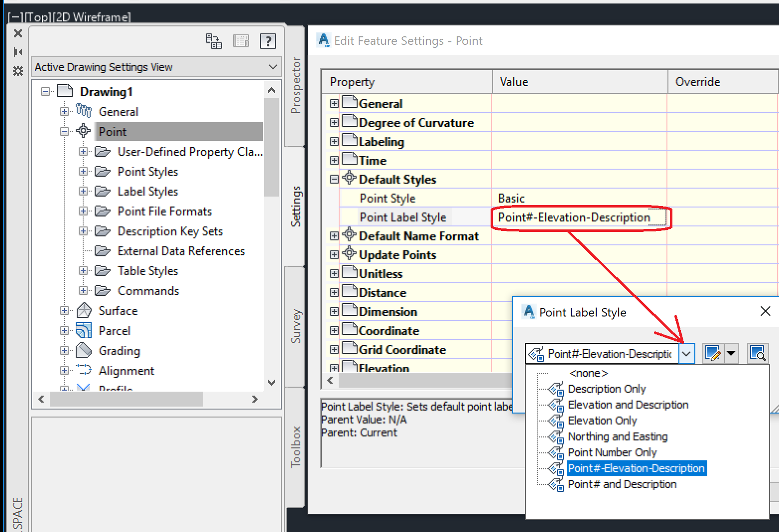Open the Active Drawing Settings View dropdown
779x532 pixels.
(272, 67)
